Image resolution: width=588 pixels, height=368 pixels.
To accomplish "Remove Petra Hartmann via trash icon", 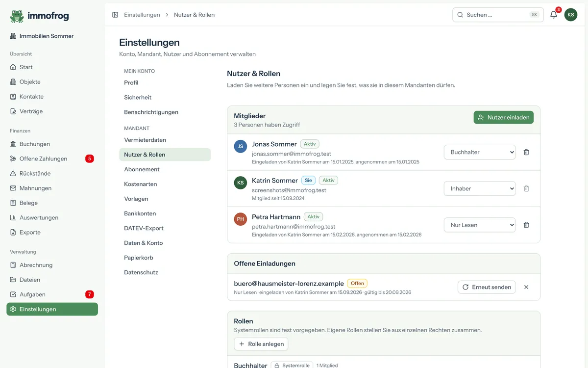I will (526, 225).
